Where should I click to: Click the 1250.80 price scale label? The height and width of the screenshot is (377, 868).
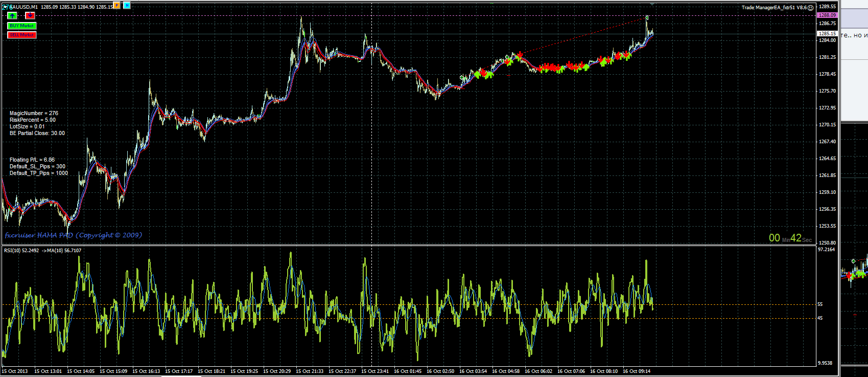click(x=827, y=243)
